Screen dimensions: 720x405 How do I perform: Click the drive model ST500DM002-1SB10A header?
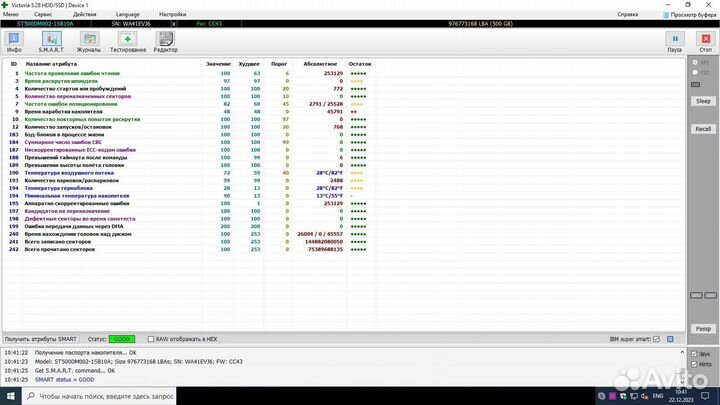coord(45,24)
